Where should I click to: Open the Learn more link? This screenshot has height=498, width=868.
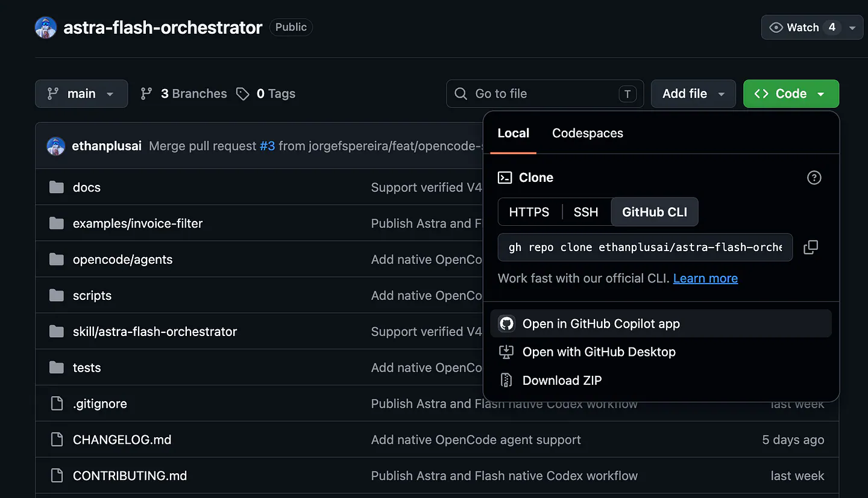(705, 278)
